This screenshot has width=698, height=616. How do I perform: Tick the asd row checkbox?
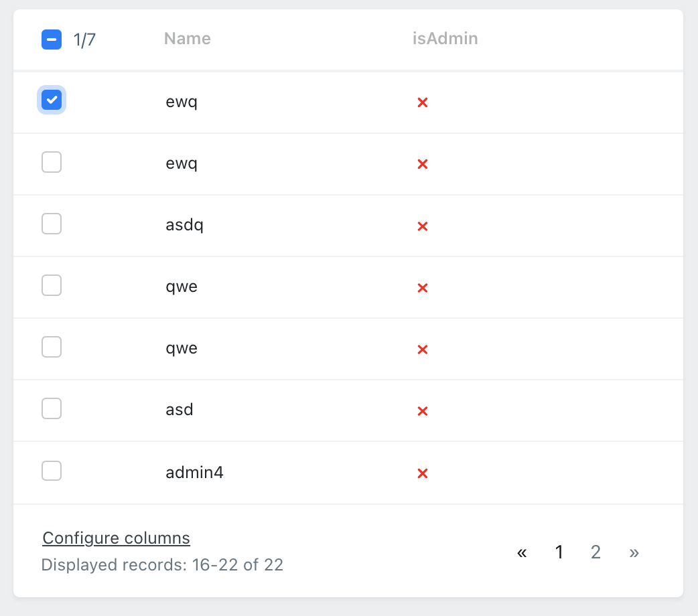(x=52, y=408)
